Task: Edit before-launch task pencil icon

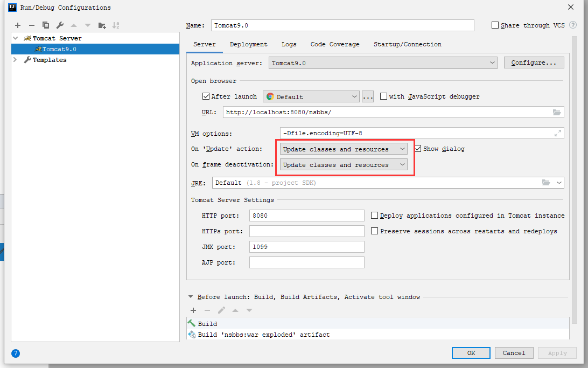Action: pyautogui.click(x=221, y=310)
